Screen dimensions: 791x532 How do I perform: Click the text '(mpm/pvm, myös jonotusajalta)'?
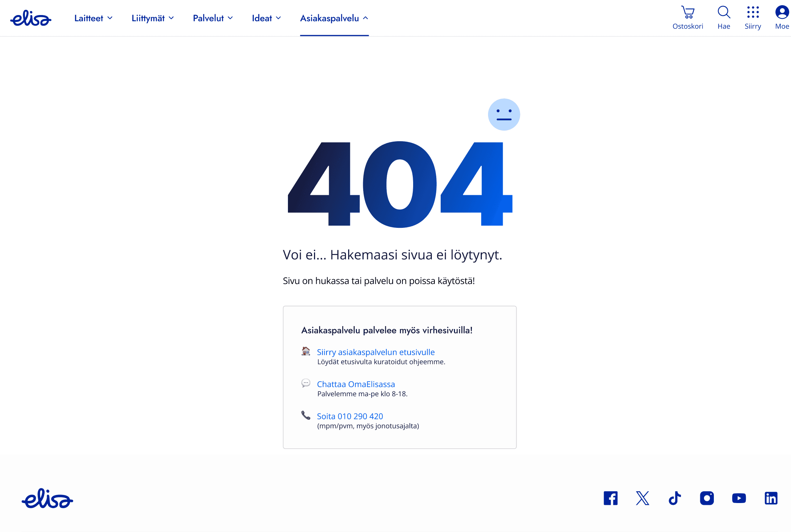pos(368,426)
